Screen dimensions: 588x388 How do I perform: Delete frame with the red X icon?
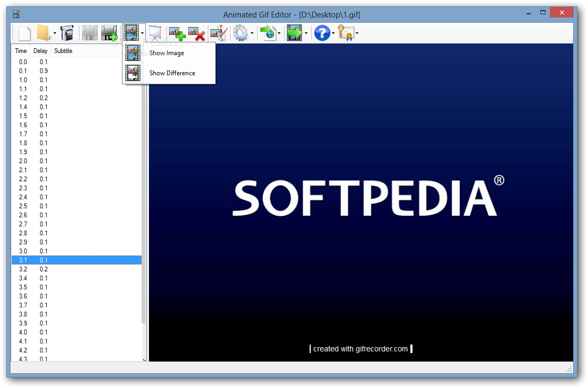197,33
